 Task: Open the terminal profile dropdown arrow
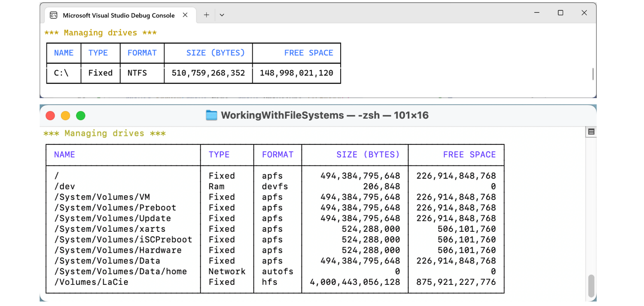(x=222, y=15)
